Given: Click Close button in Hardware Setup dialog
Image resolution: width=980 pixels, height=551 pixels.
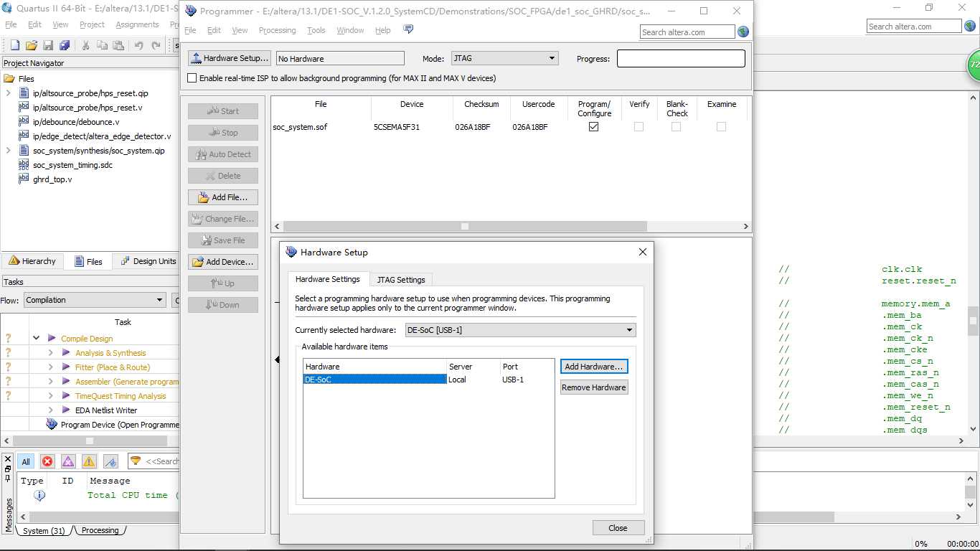Looking at the screenshot, I should coord(618,527).
